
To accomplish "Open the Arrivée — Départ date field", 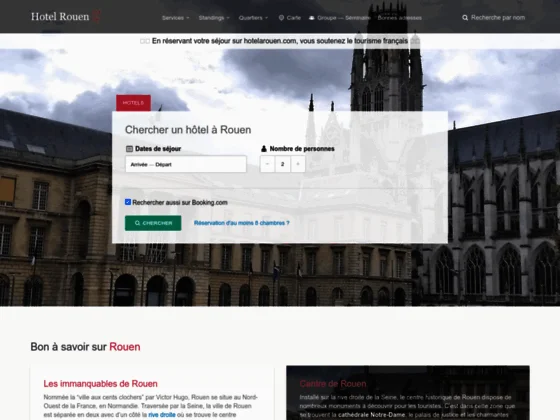I will (x=186, y=164).
